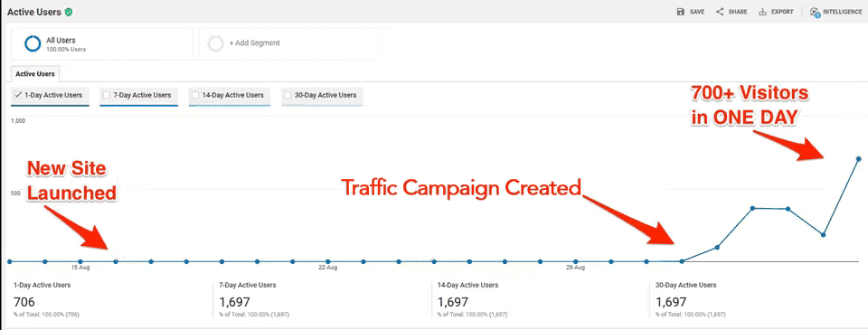Click the 1-Day Active Users summary label
Image resolution: width=868 pixels, height=330 pixels.
pos(42,286)
